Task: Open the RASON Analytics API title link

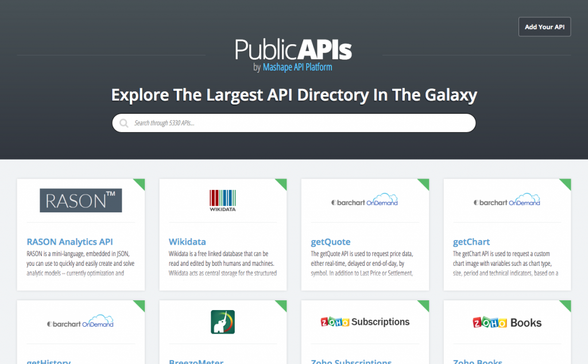Action: click(x=70, y=242)
